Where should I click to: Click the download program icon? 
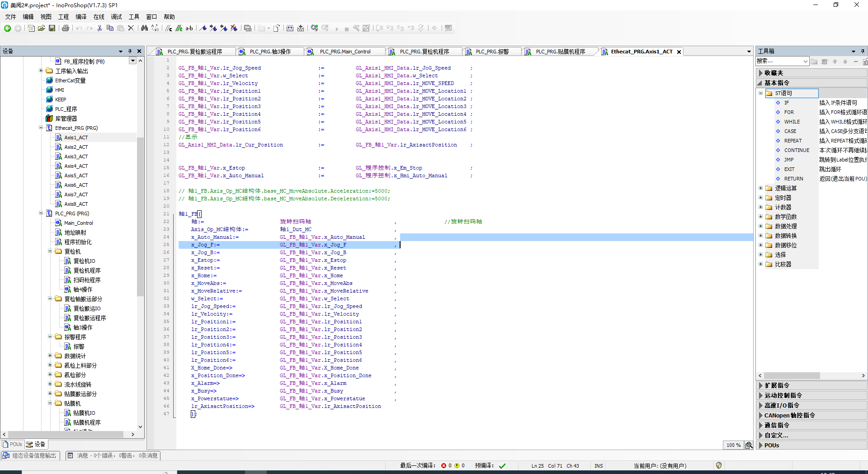[301, 28]
